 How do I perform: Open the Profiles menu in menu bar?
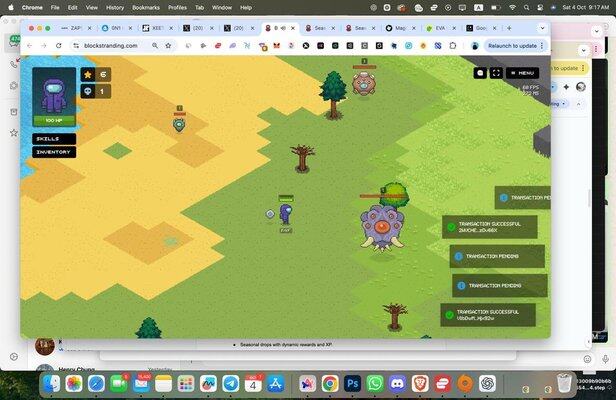click(x=177, y=7)
